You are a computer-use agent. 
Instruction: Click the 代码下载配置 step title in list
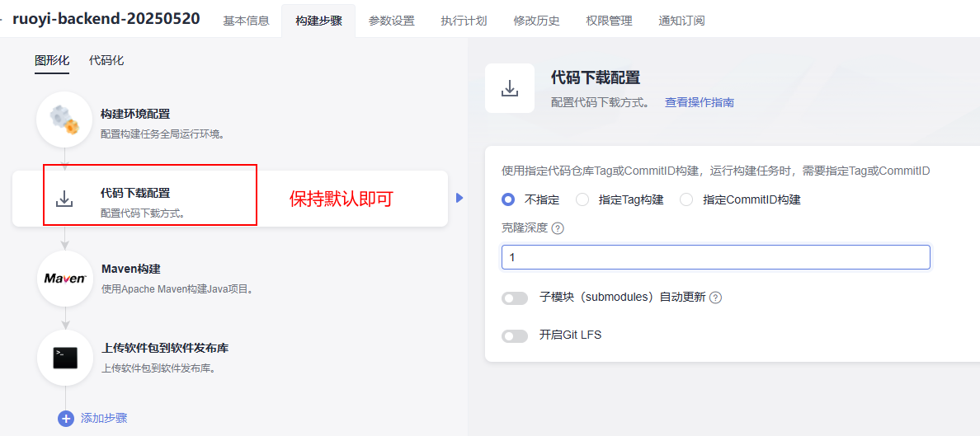(x=135, y=193)
